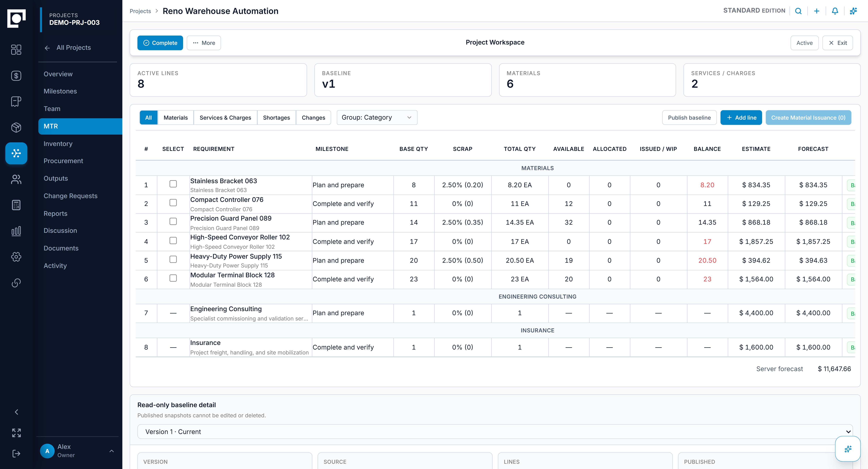
Task: Open the link integrations icon in left rail
Action: coord(16,283)
